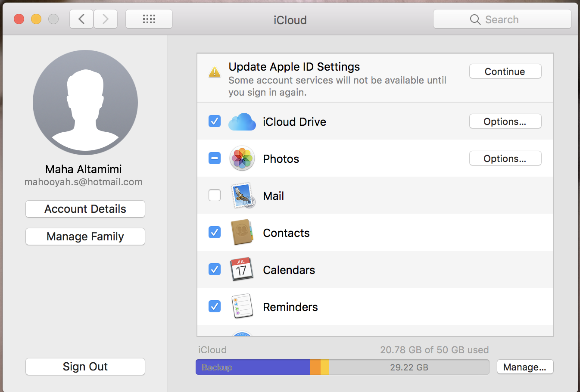Click the Sign Out button
Image resolution: width=580 pixels, height=392 pixels.
pos(85,367)
